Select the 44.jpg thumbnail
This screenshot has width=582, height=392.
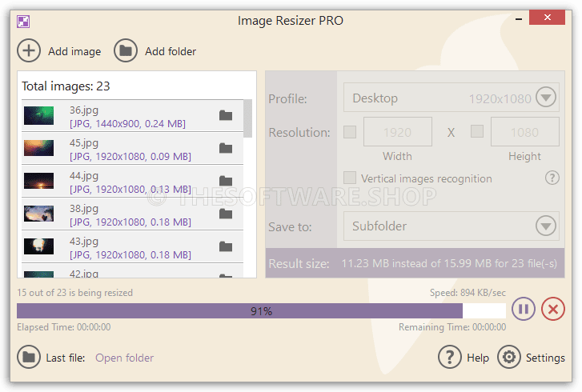(x=38, y=181)
